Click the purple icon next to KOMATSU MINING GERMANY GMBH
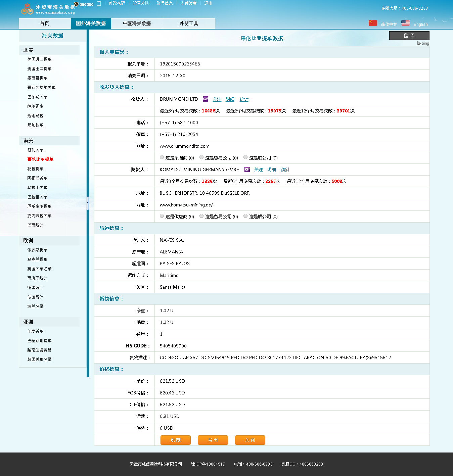The width and height of the screenshot is (453, 476). (247, 170)
